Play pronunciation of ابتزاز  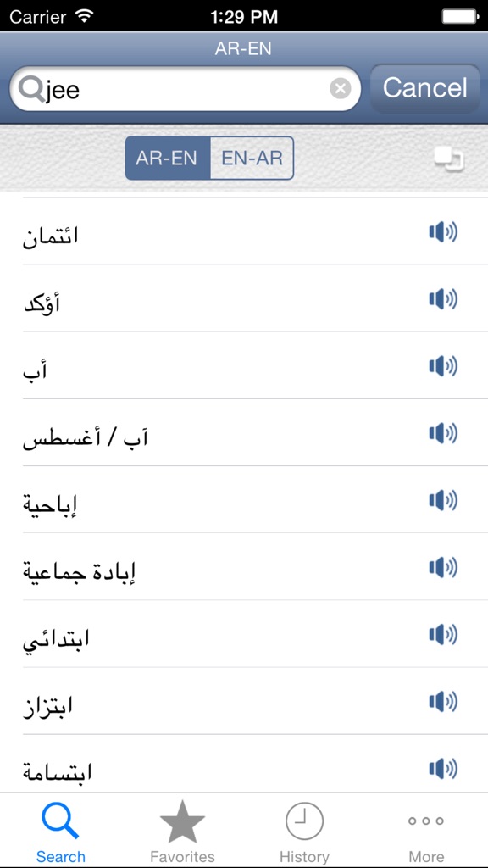pyautogui.click(x=441, y=701)
